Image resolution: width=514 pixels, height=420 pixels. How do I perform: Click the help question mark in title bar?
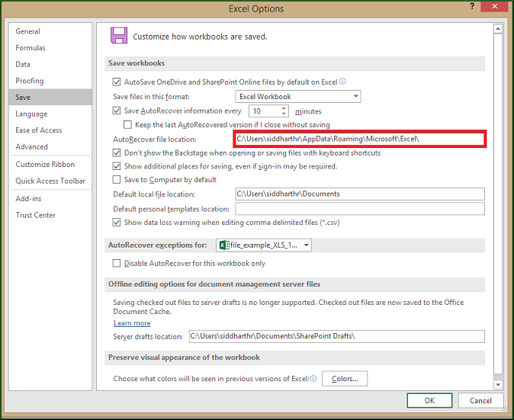(x=472, y=6)
